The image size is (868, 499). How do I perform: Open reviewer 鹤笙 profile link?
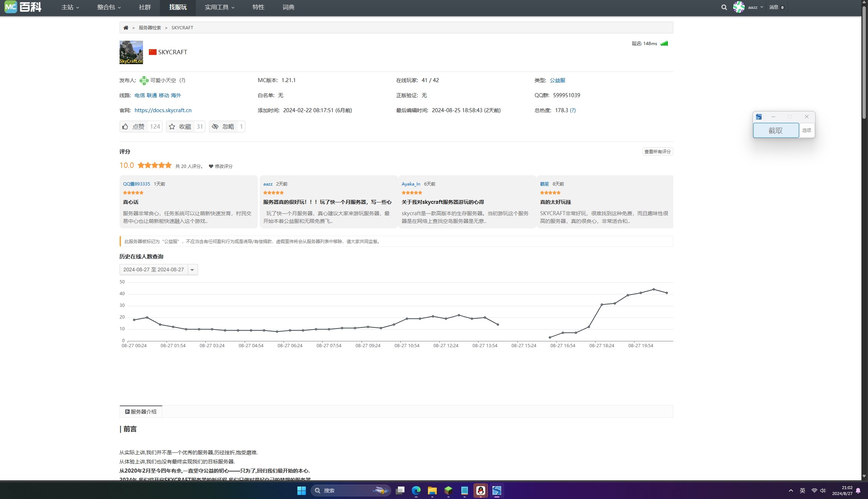pyautogui.click(x=544, y=184)
